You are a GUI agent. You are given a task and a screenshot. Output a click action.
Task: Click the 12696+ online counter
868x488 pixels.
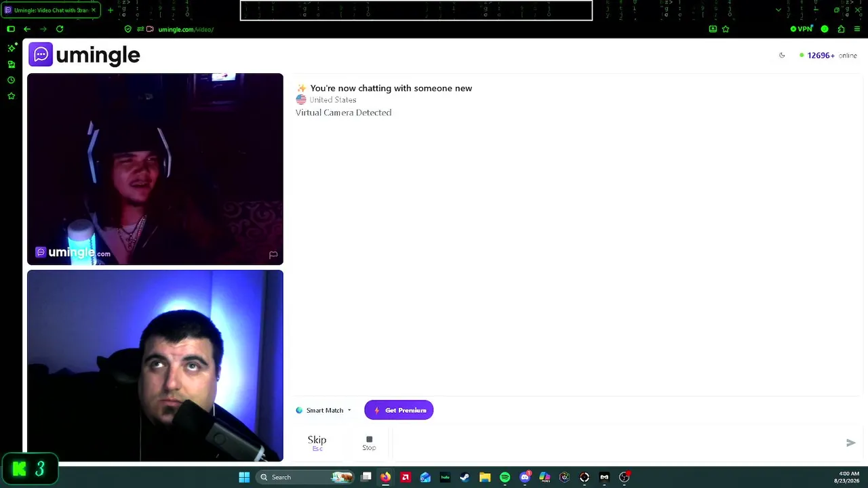(x=828, y=56)
